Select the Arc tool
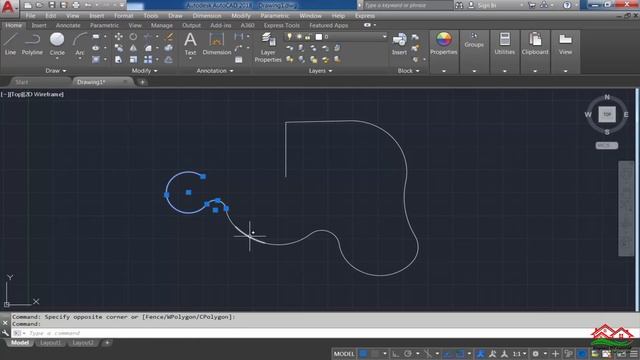The width and height of the screenshot is (640, 360). tap(80, 44)
